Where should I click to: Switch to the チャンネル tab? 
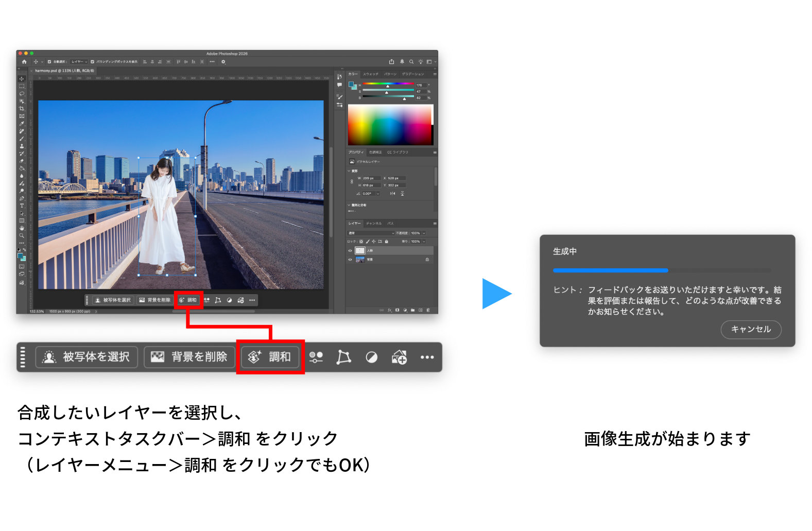pyautogui.click(x=374, y=224)
